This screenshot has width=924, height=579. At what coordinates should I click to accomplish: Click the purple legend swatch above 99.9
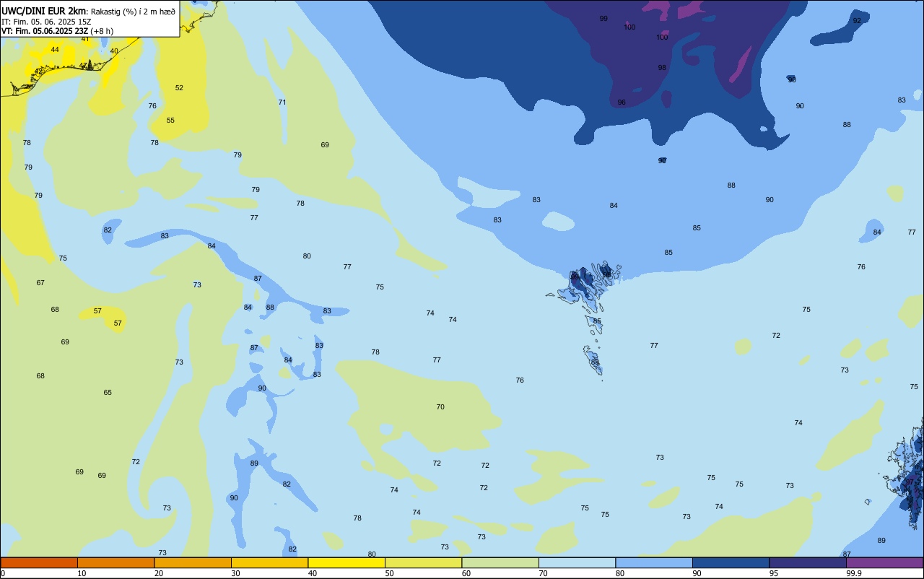click(884, 562)
